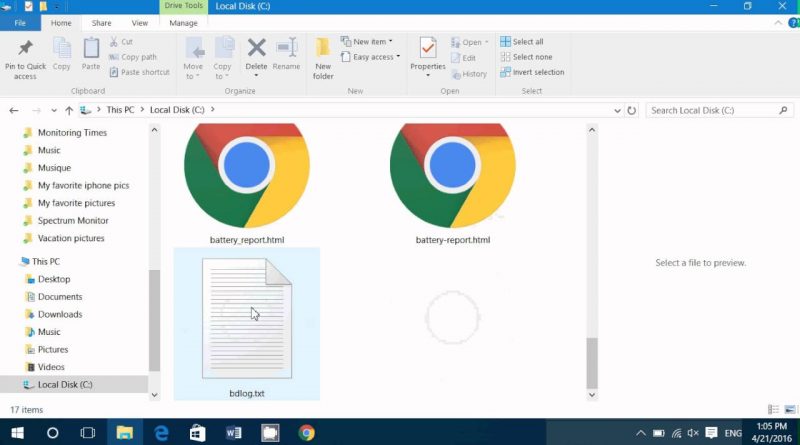Image resolution: width=800 pixels, height=445 pixels.
Task: Click the red Delete X icon
Action: tap(256, 48)
